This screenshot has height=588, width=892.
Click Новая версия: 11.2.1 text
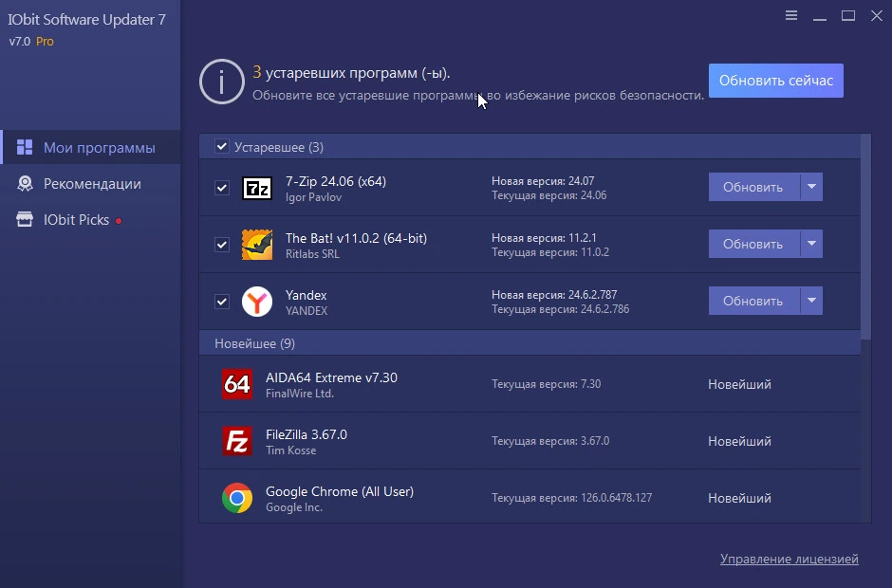click(x=544, y=238)
